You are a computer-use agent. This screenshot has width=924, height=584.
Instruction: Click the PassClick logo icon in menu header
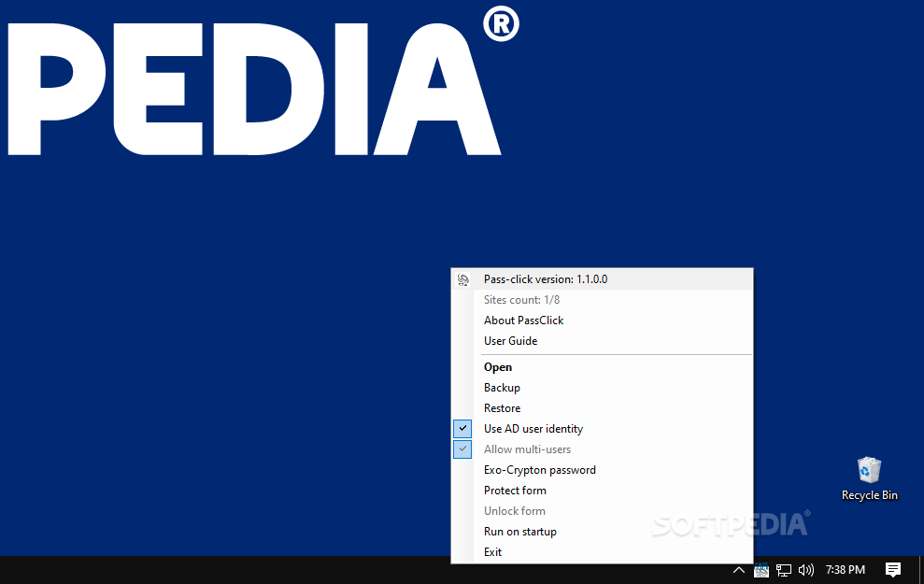[x=463, y=279]
